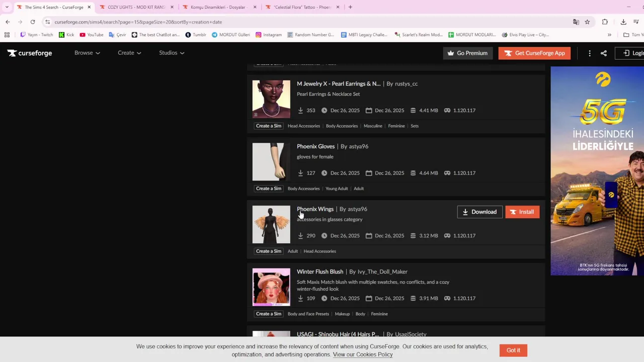Reload the page with refresh icon
The height and width of the screenshot is (362, 644).
coord(33,22)
